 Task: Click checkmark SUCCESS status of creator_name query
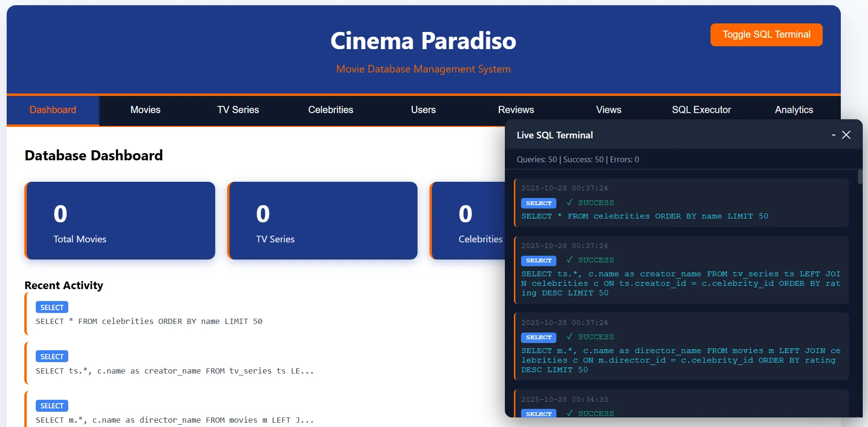point(590,260)
